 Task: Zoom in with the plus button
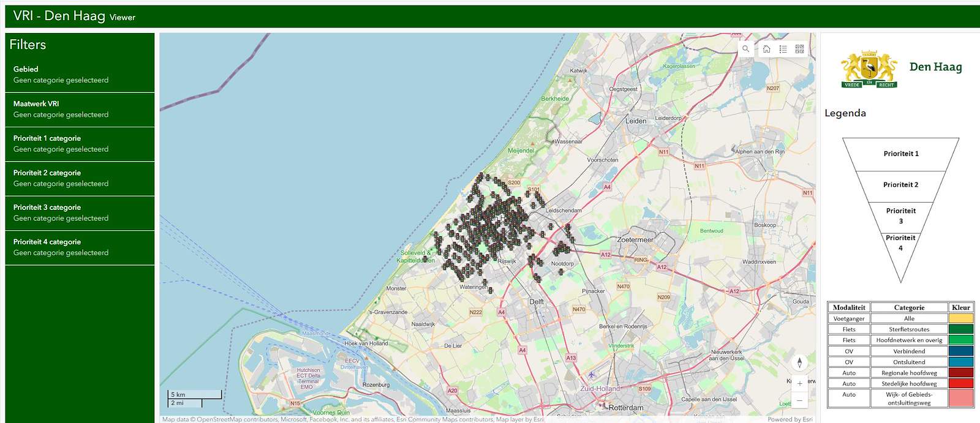[x=799, y=383]
